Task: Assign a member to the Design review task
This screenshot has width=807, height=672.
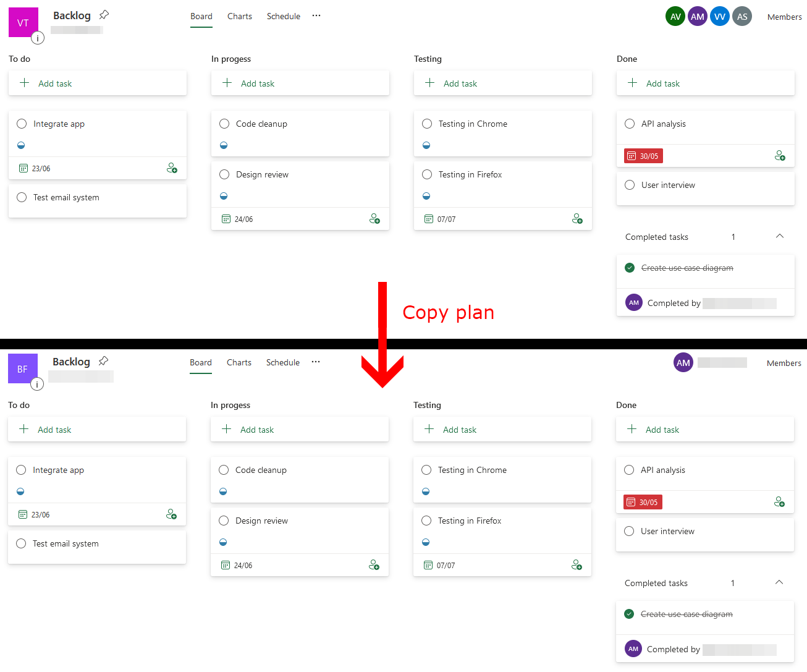Action: pos(374,218)
